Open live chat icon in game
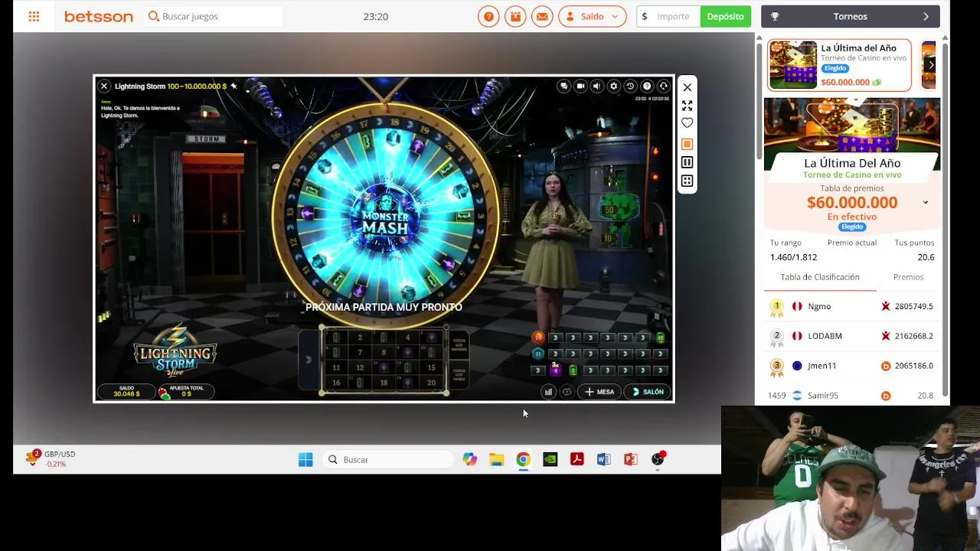This screenshot has height=551, width=980. click(564, 86)
